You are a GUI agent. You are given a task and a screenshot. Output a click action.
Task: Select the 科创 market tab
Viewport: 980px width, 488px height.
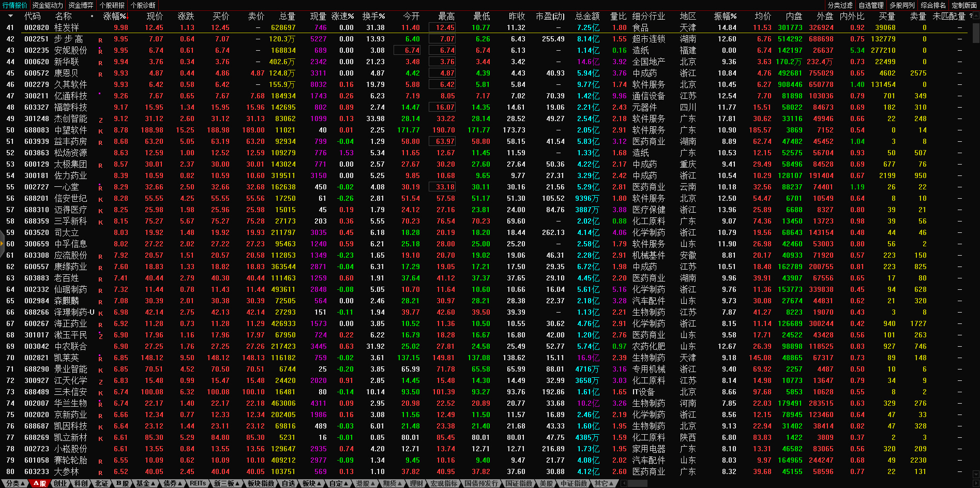[81, 483]
